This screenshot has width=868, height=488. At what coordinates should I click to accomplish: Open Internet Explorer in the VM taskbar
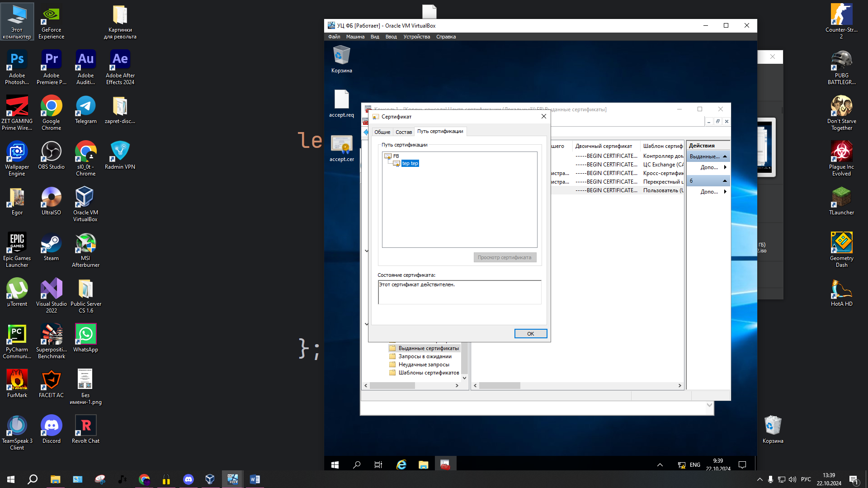pos(401,464)
